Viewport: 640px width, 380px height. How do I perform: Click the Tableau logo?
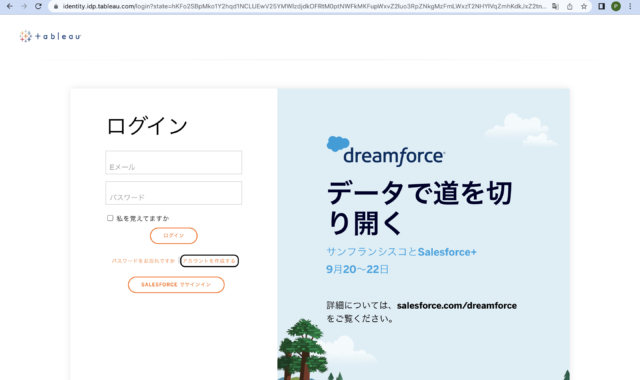(x=50, y=36)
